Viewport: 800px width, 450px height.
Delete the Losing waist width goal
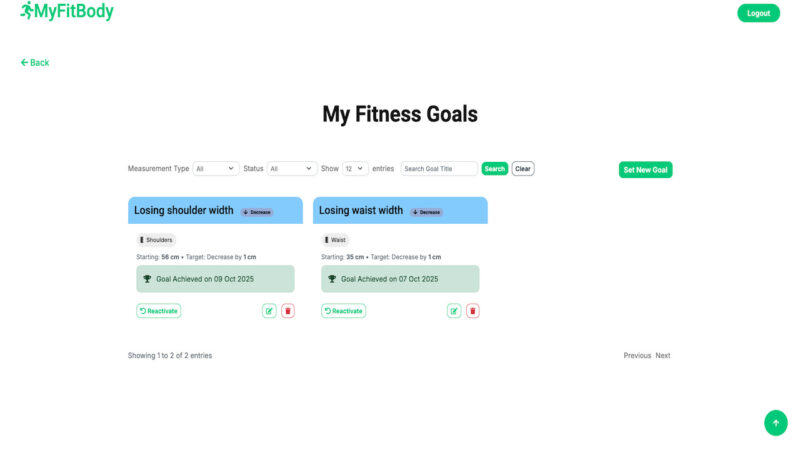click(x=473, y=311)
